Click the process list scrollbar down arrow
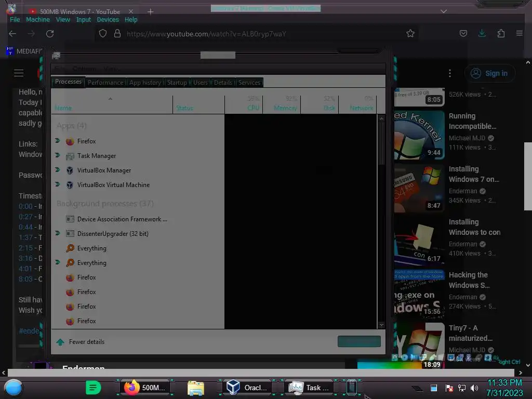 click(381, 325)
